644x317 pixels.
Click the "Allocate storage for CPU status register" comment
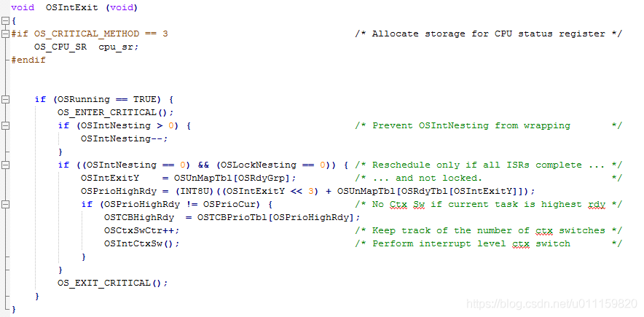[488, 34]
